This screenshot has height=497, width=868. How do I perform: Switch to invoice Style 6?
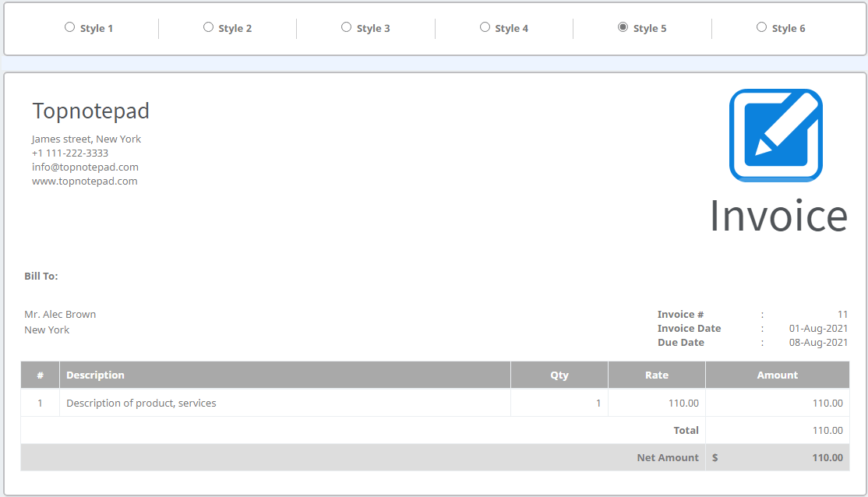[x=761, y=26]
